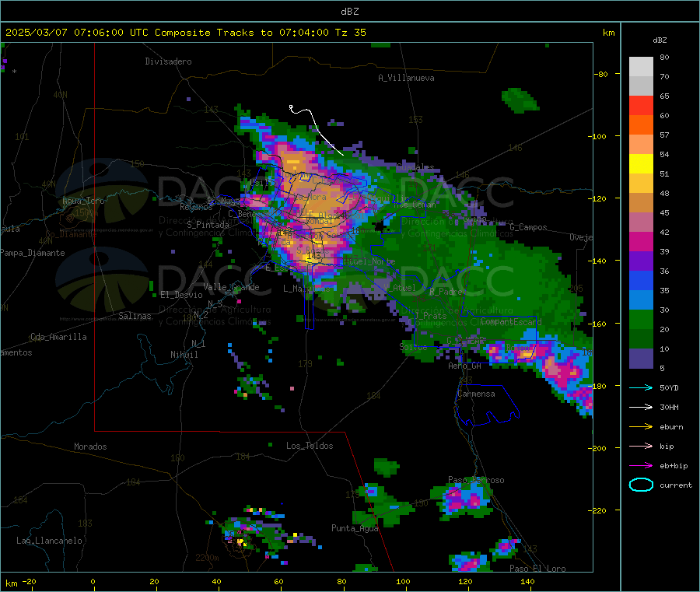This screenshot has width=700, height=592.
Task: Pick the slate-purple 10–5 dBZ swatch
Action: point(641,359)
